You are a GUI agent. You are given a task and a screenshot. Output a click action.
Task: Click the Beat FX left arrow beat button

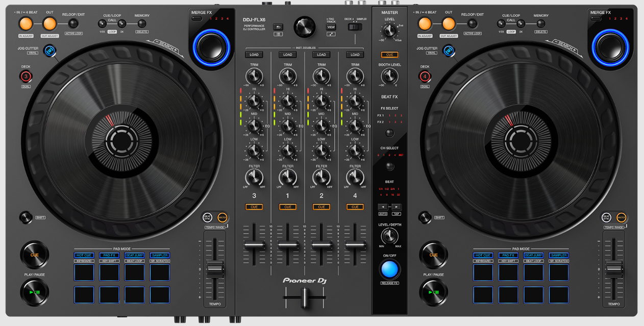tap(383, 207)
